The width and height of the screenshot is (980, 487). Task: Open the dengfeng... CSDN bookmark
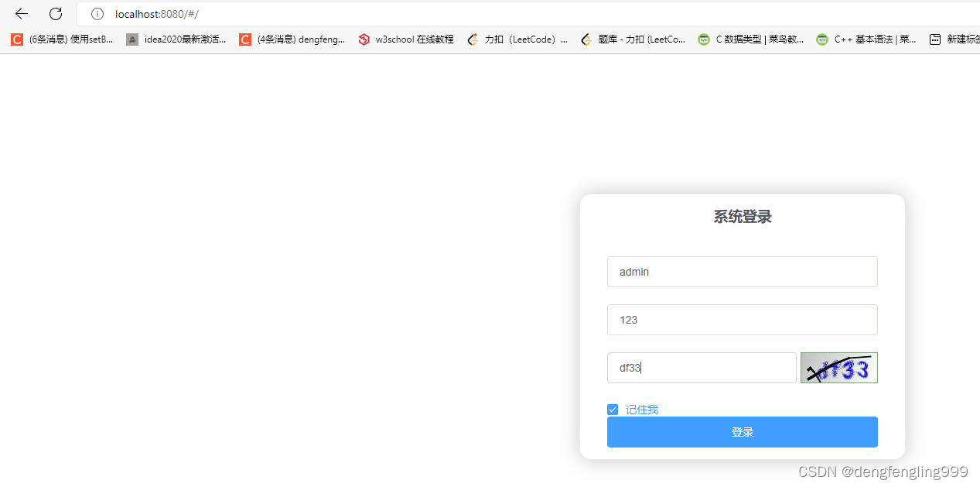[292, 39]
